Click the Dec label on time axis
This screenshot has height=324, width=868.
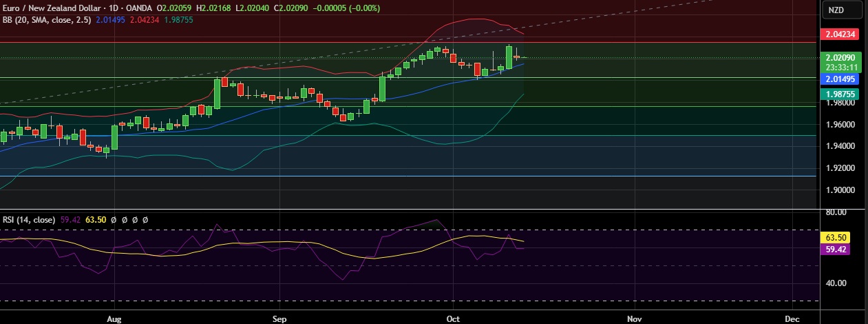792,319
